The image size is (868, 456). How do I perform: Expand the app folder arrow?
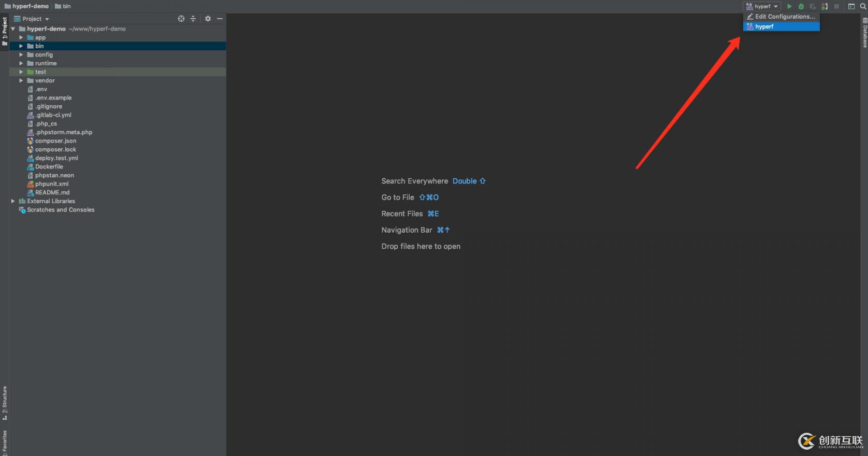click(x=21, y=38)
